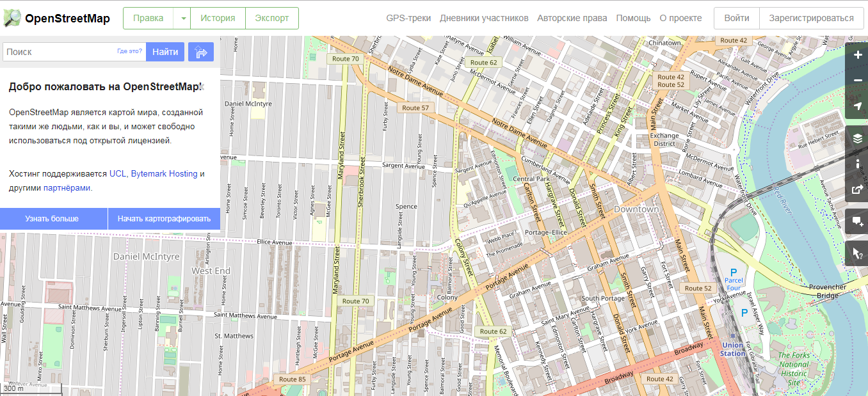
Task: Click the 'Colony' neighbourhood label
Action: click(447, 297)
